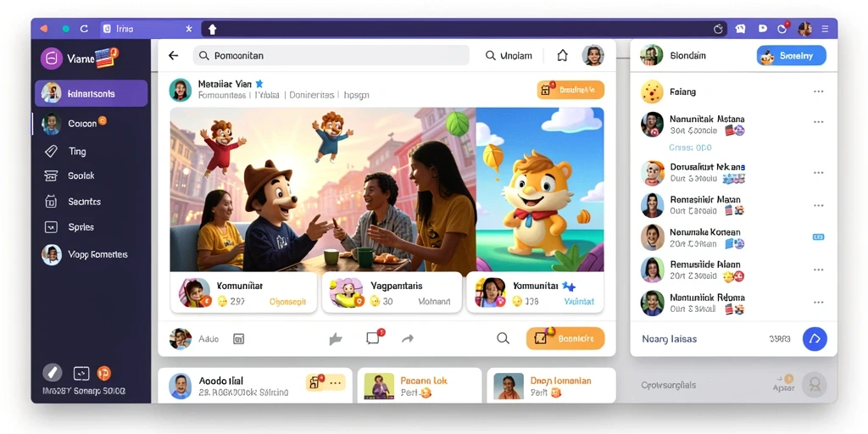Click the orange Boonidre button below the post
This screenshot has height=434, width=868.
565,338
